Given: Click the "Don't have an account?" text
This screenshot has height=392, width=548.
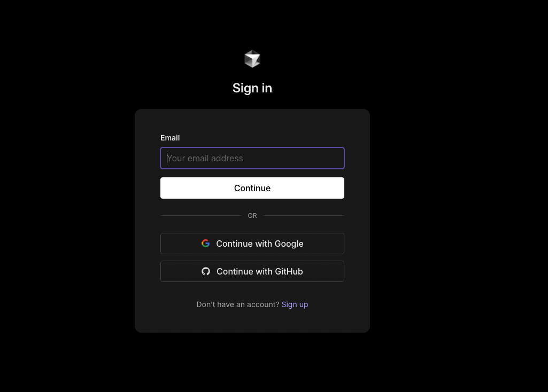Looking at the screenshot, I should click(x=238, y=304).
